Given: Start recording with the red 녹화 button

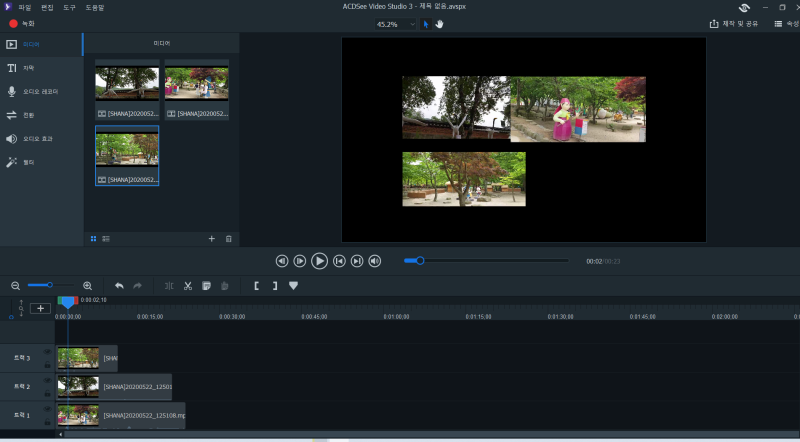Looking at the screenshot, I should [21, 23].
